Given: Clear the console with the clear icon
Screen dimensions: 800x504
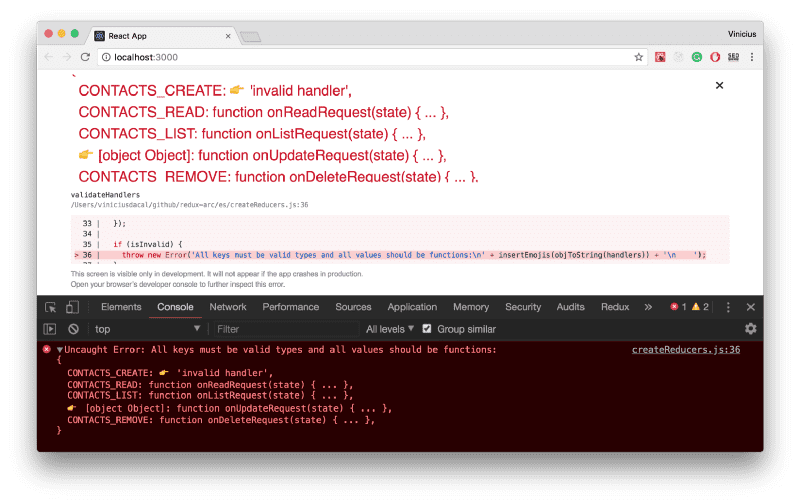Looking at the screenshot, I should click(x=73, y=329).
